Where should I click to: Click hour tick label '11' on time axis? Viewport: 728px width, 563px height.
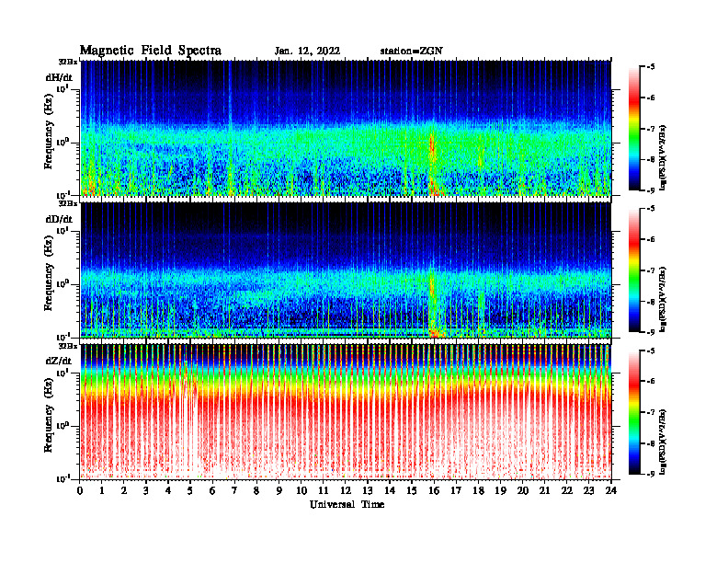coord(324,491)
